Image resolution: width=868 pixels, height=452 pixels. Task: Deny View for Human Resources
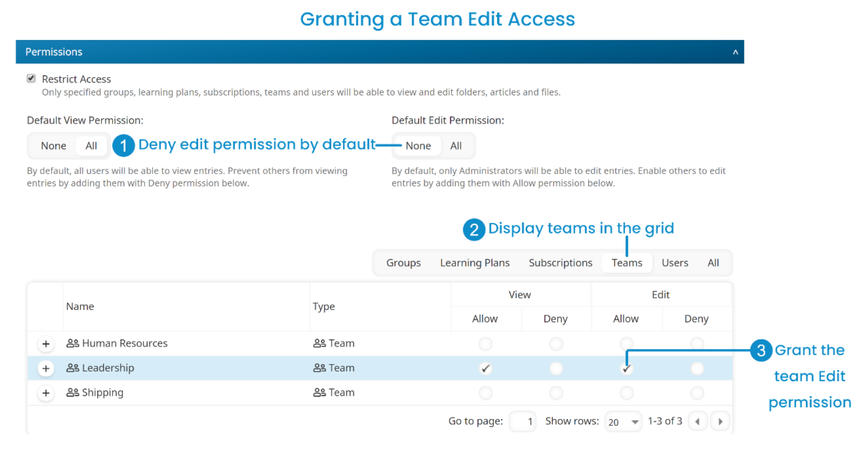click(556, 344)
